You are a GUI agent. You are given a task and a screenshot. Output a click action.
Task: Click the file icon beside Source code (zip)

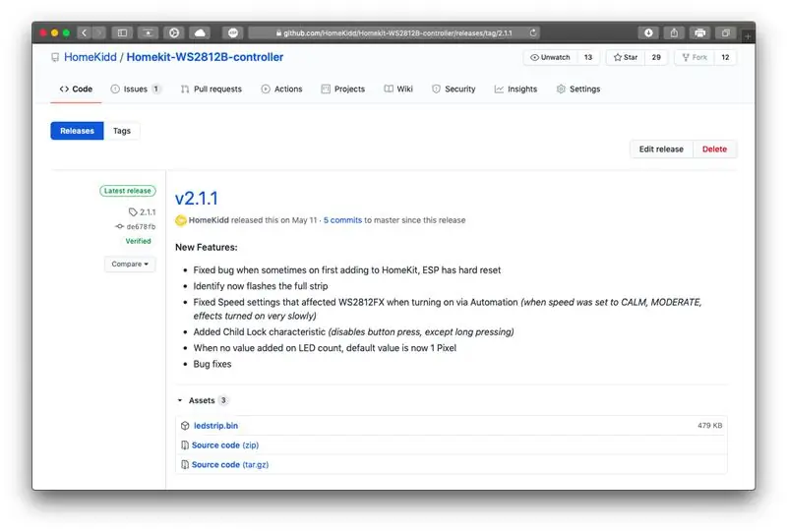[x=185, y=445]
